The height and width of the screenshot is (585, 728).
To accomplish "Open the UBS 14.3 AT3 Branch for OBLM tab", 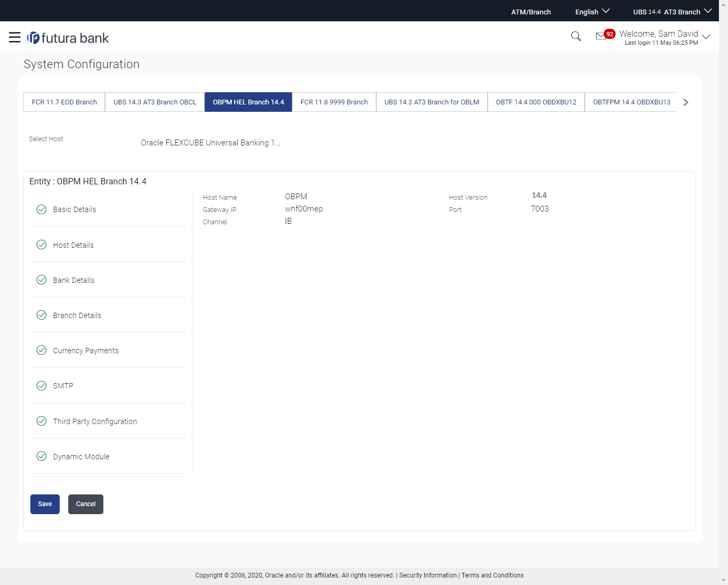I will tap(432, 102).
